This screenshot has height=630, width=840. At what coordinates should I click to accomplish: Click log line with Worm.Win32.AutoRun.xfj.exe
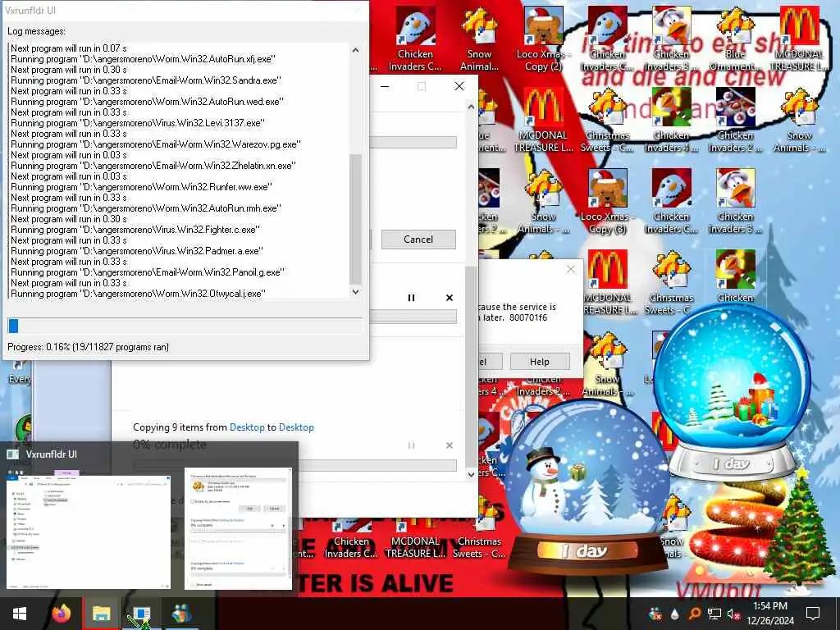(143, 59)
